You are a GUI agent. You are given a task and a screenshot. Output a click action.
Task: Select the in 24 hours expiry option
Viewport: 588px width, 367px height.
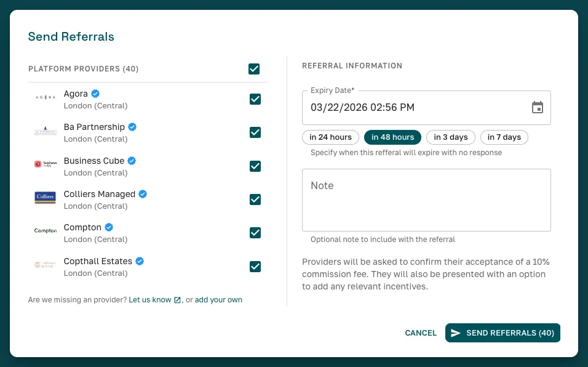(x=330, y=137)
